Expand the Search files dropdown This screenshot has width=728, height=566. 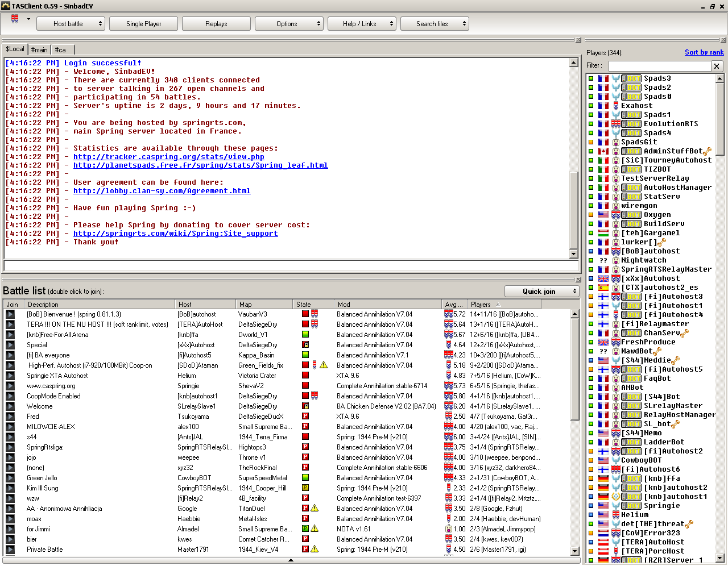point(435,24)
